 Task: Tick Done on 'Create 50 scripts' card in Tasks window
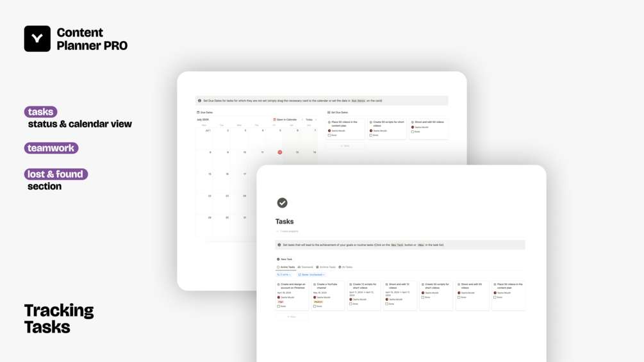click(x=423, y=297)
